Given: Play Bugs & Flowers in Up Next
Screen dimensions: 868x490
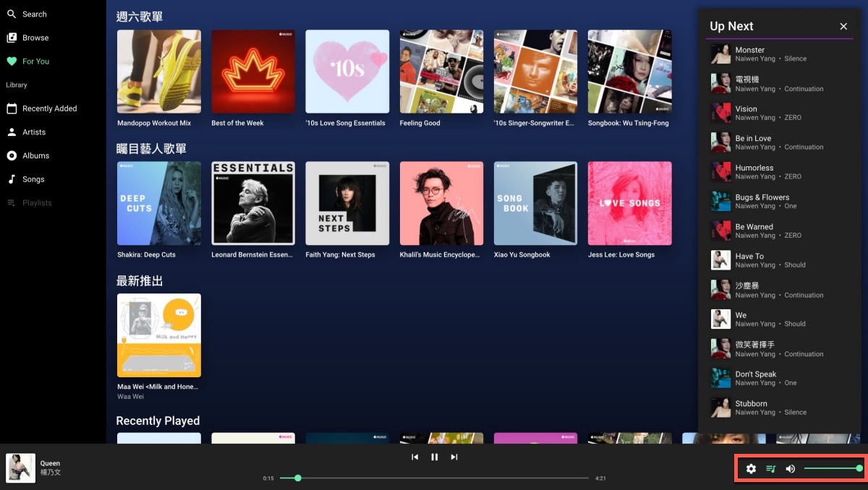Looking at the screenshot, I should point(780,202).
